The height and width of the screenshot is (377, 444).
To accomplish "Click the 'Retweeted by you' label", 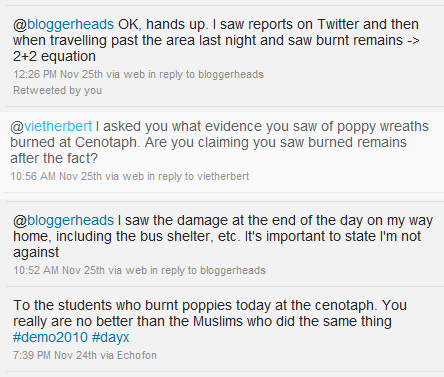I will 57,90.
